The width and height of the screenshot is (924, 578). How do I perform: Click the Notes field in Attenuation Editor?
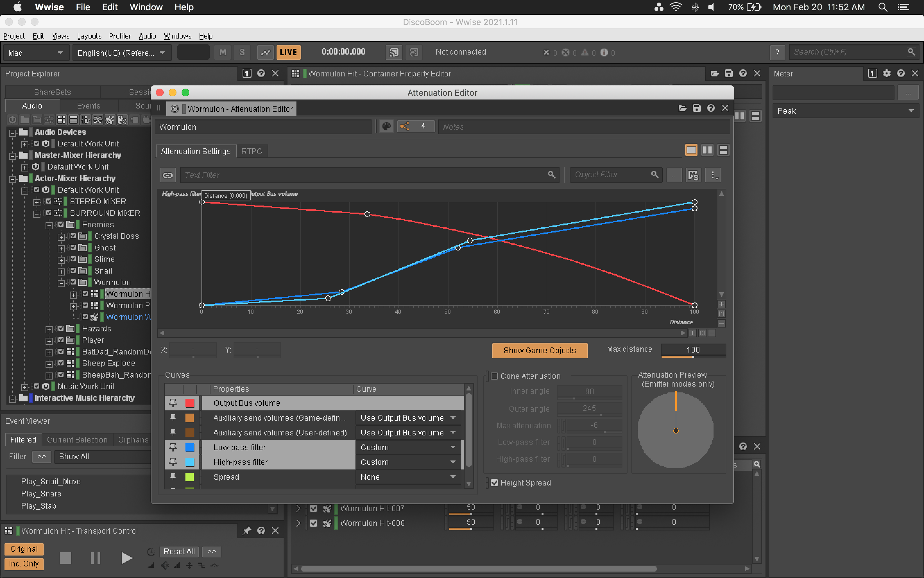click(x=584, y=127)
